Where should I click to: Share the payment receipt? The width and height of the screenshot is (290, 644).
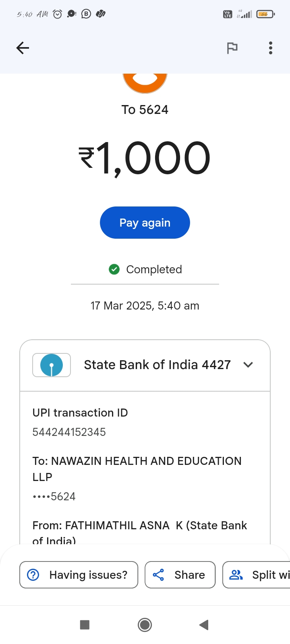[180, 575]
